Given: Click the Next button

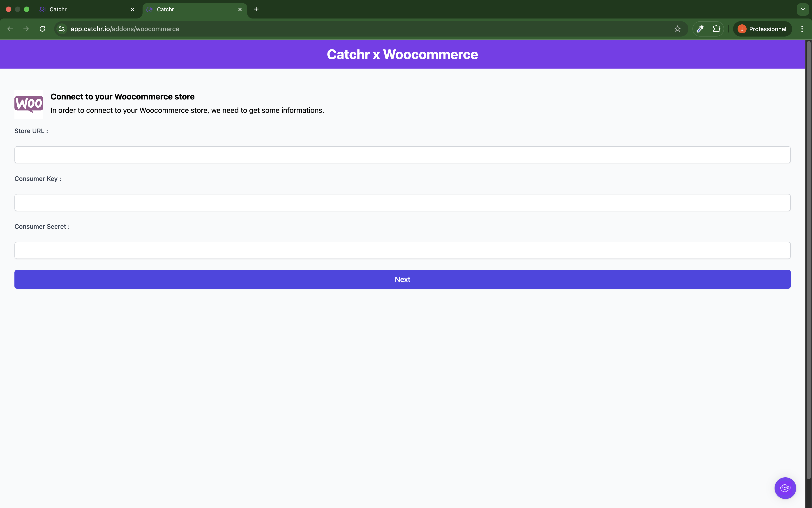Looking at the screenshot, I should [402, 279].
